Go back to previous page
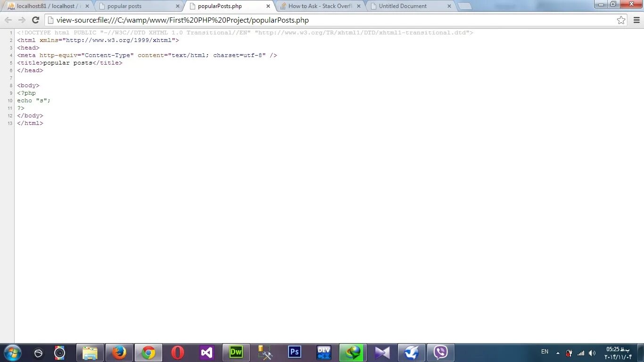644x362 pixels. click(x=8, y=20)
